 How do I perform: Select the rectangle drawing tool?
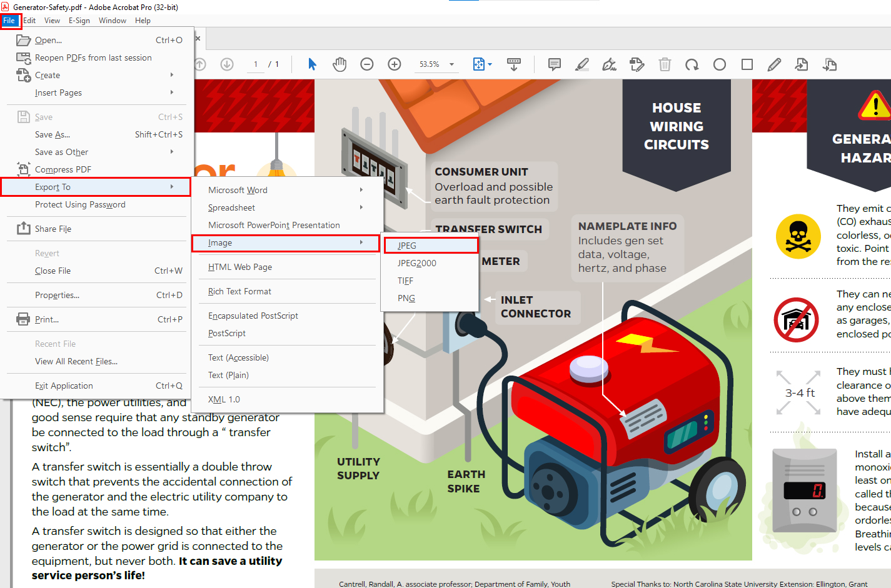pyautogui.click(x=747, y=64)
